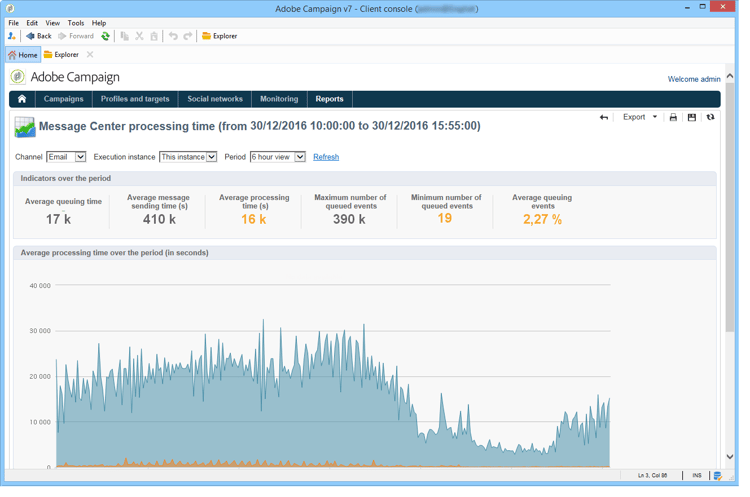
Task: Open the Monitoring section
Action: click(279, 99)
